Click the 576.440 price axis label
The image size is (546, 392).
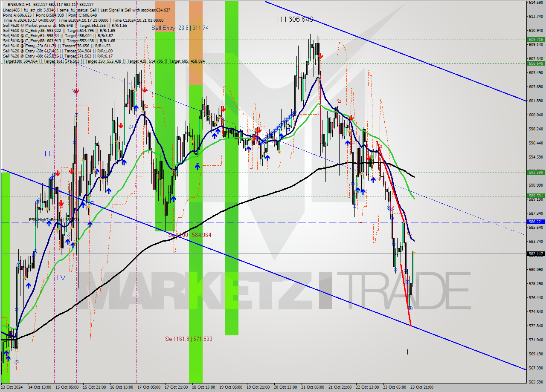click(536, 297)
